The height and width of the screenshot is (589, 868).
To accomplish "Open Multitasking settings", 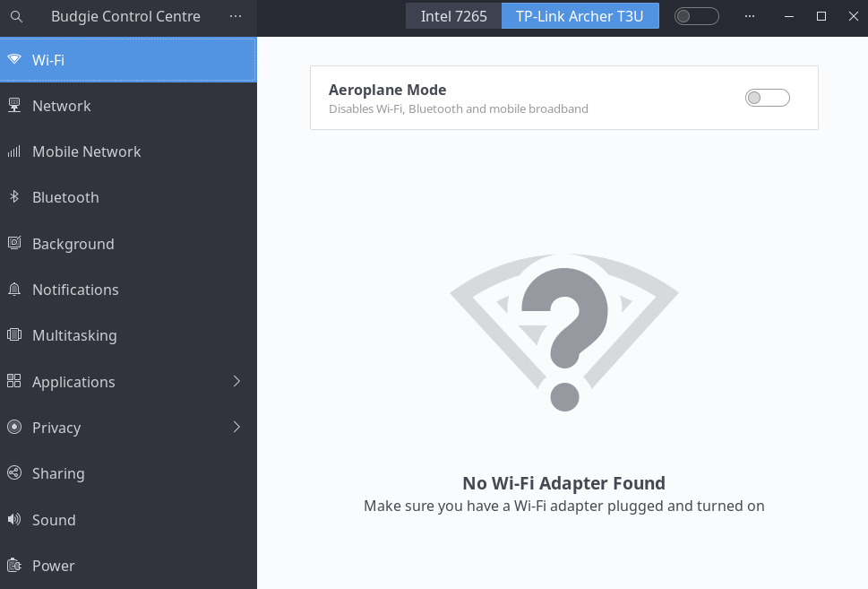I will [128, 335].
